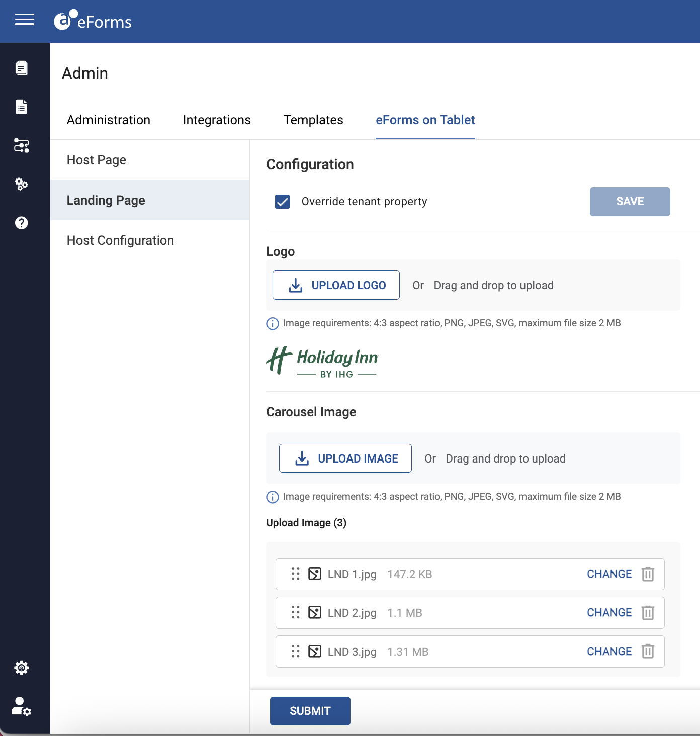700x736 pixels.
Task: Click the info icon under Carousel upload
Action: (272, 497)
